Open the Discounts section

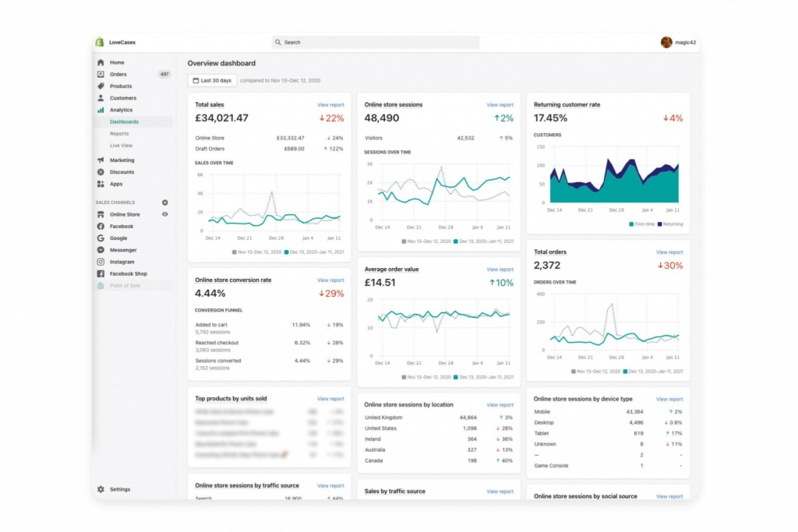[x=102, y=171]
